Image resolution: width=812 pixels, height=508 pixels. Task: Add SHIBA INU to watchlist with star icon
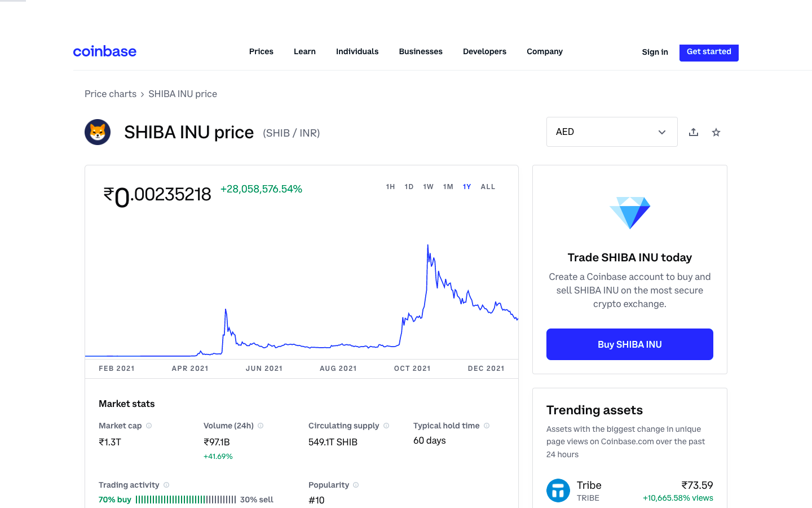tap(716, 132)
